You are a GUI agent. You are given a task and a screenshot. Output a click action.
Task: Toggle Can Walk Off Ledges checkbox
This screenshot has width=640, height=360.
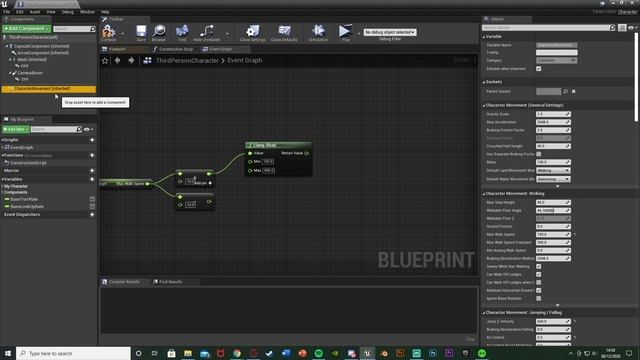tap(539, 275)
